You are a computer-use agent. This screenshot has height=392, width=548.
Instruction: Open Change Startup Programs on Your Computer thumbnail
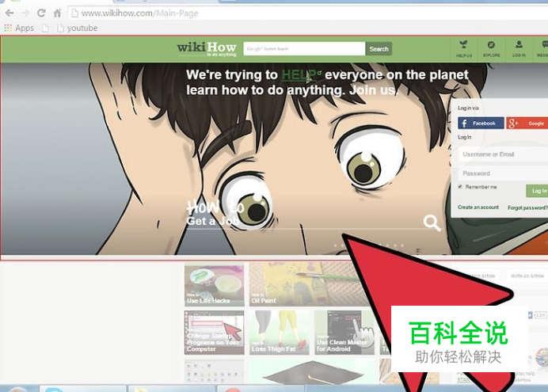215,333
